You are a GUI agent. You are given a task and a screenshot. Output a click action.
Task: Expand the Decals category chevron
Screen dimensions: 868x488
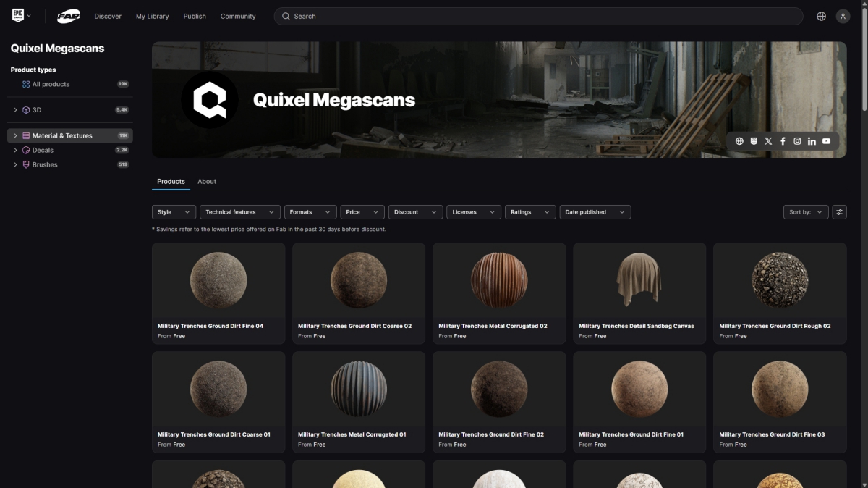pyautogui.click(x=16, y=151)
